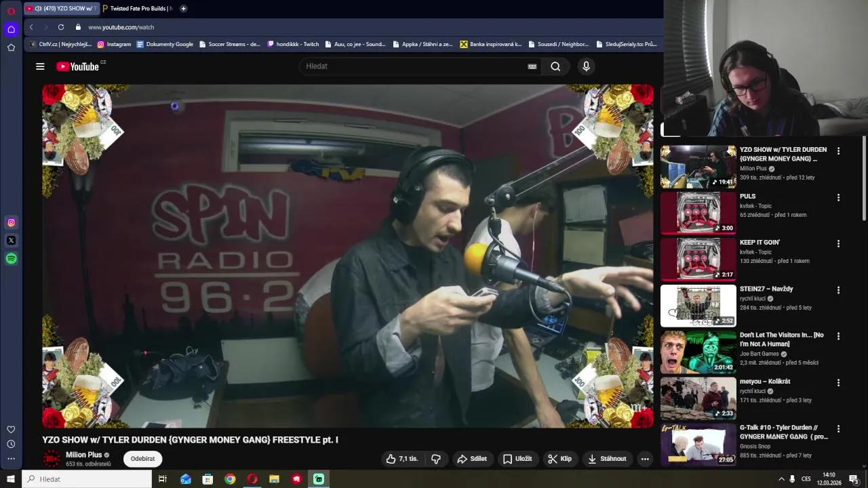Open File Explorer from the taskbar
This screenshot has height=488, width=868.
[x=274, y=479]
